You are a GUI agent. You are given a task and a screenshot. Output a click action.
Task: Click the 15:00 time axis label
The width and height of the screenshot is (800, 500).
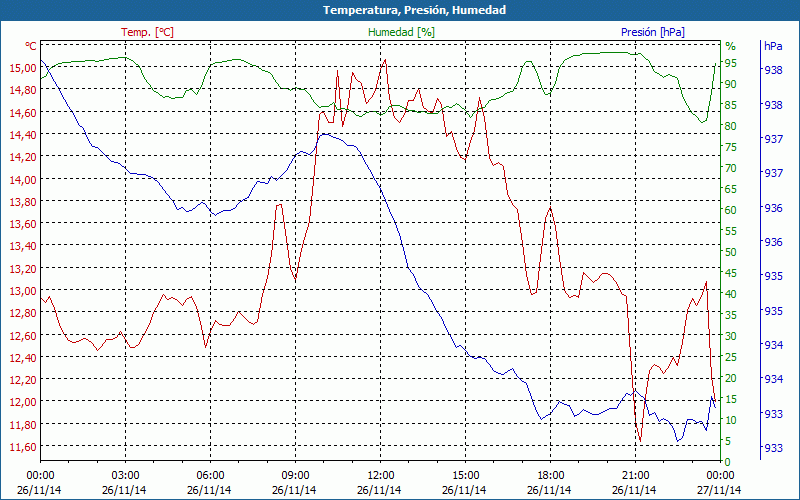click(465, 476)
